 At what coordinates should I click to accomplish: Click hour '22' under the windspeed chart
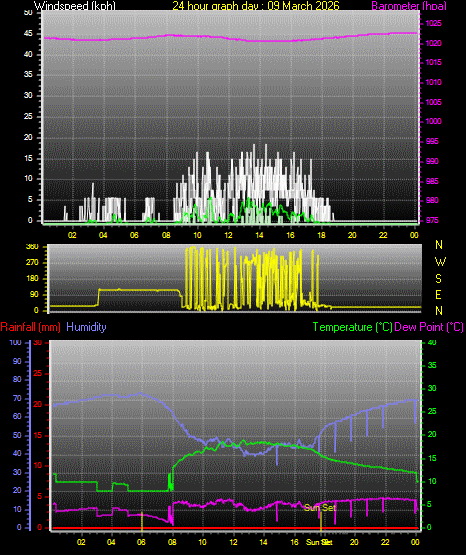[383, 235]
